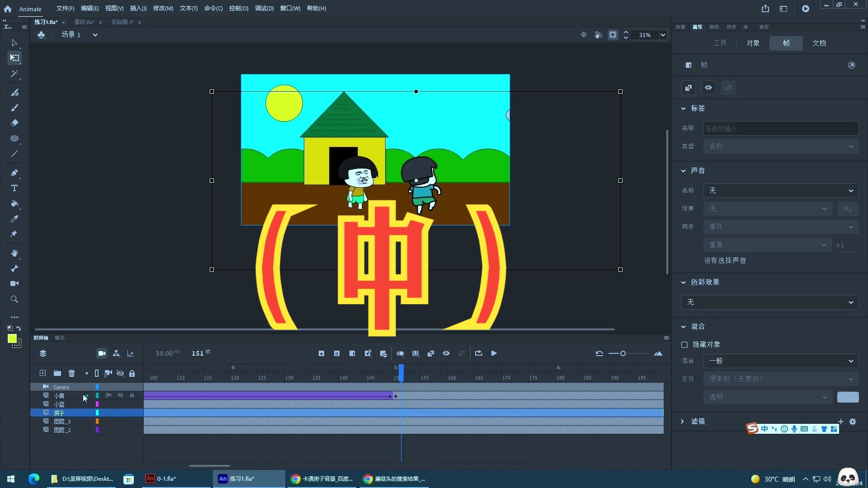The image size is (868, 488).
Task: Select the Camera tool in toolbar
Action: tap(14, 283)
